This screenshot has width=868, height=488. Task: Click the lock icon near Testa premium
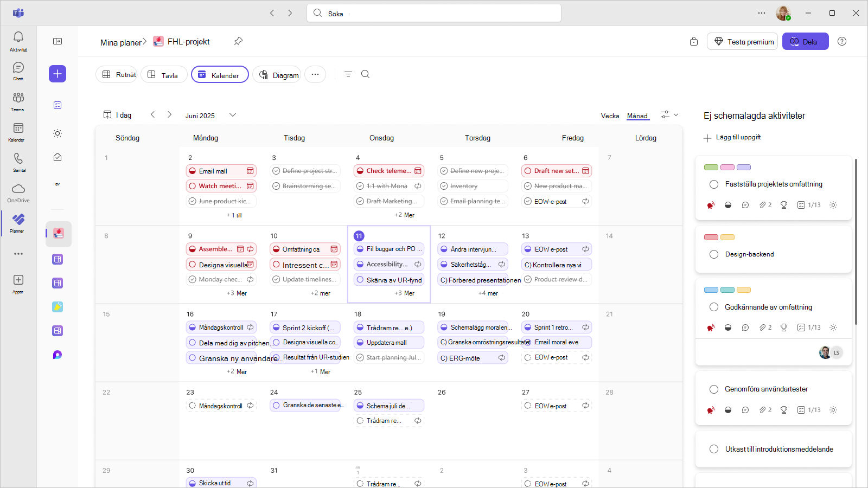pos(694,41)
